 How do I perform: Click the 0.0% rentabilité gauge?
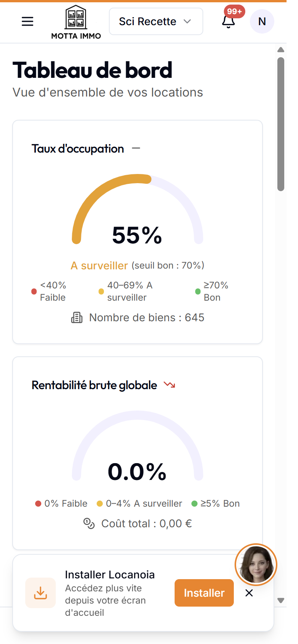click(x=138, y=446)
